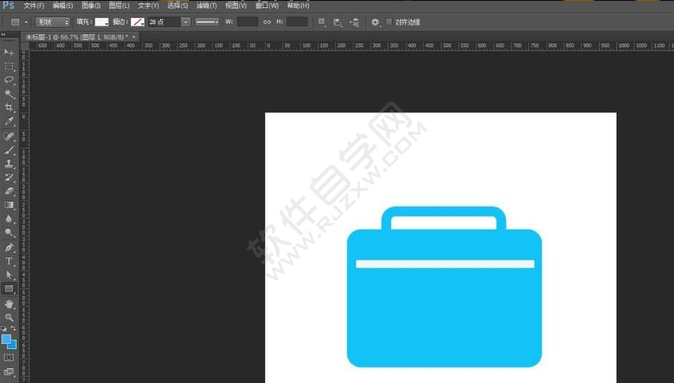
Task: Open the Help menu
Action: 298,6
